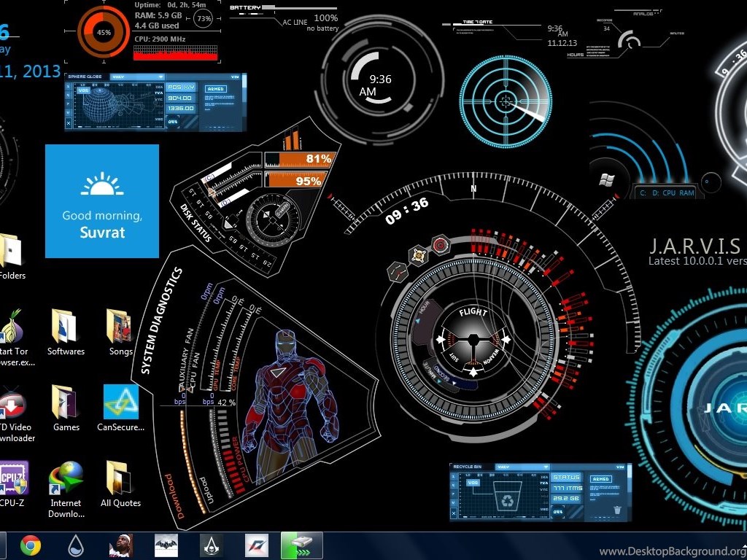Select the CPU label in the drive meter
This screenshot has width=747, height=560.
669,192
